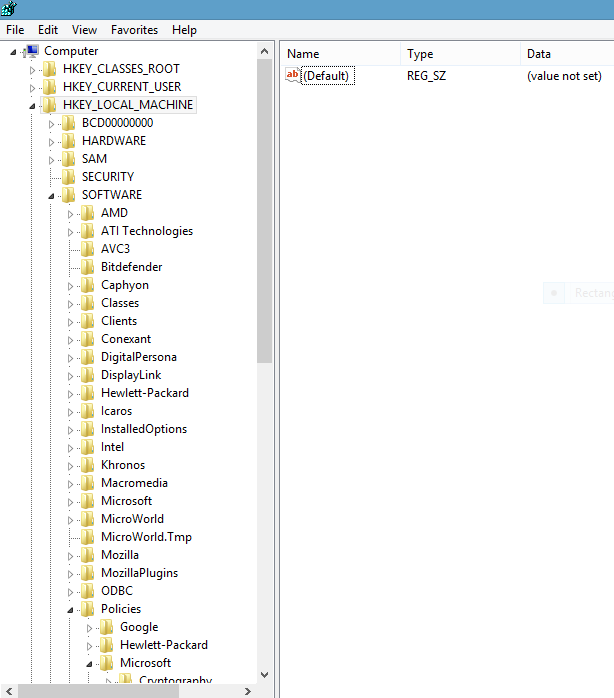Open the File menu

pos(15,30)
